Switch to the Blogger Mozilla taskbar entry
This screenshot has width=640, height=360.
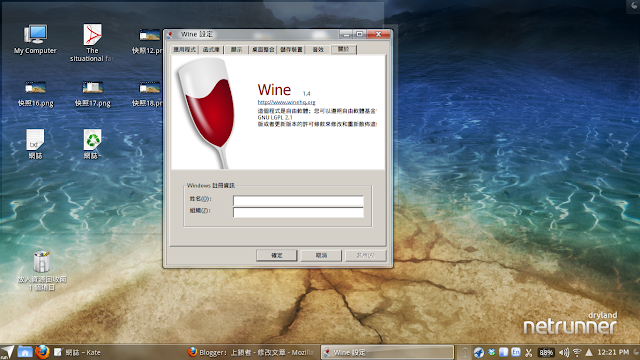click(x=251, y=352)
